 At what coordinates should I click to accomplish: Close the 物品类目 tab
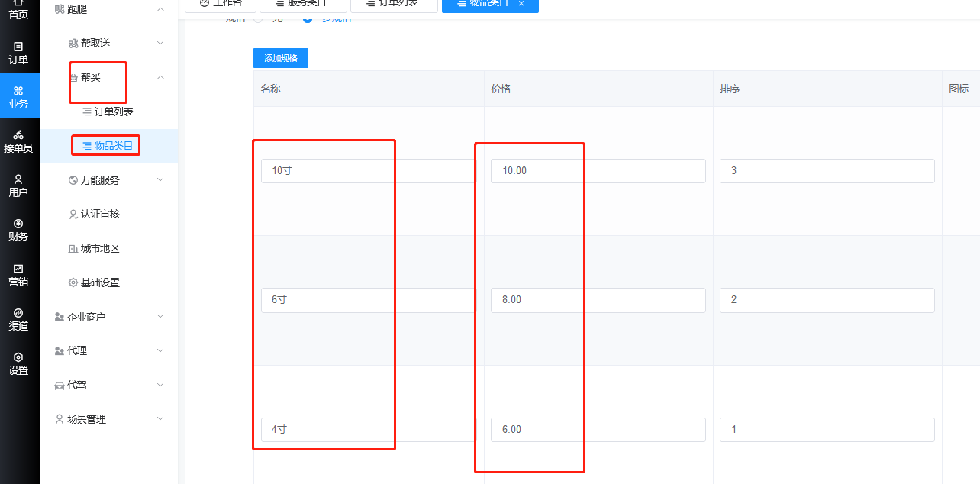(x=521, y=4)
